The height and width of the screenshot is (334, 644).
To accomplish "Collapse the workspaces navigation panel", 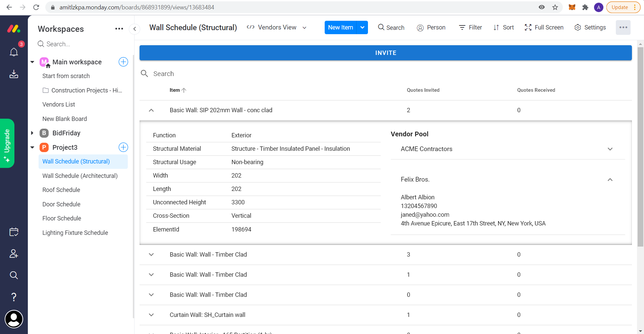I will point(135,29).
